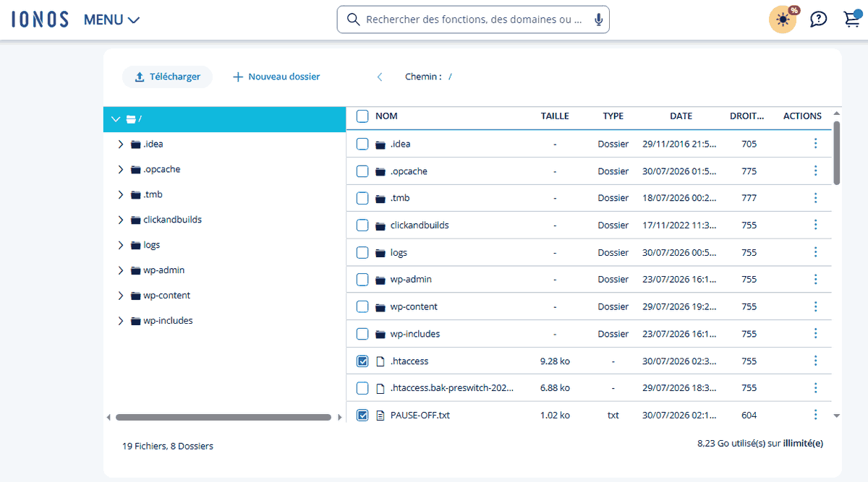The height and width of the screenshot is (482, 868).
Task: Open actions menu for .opcache row
Action: (815, 171)
